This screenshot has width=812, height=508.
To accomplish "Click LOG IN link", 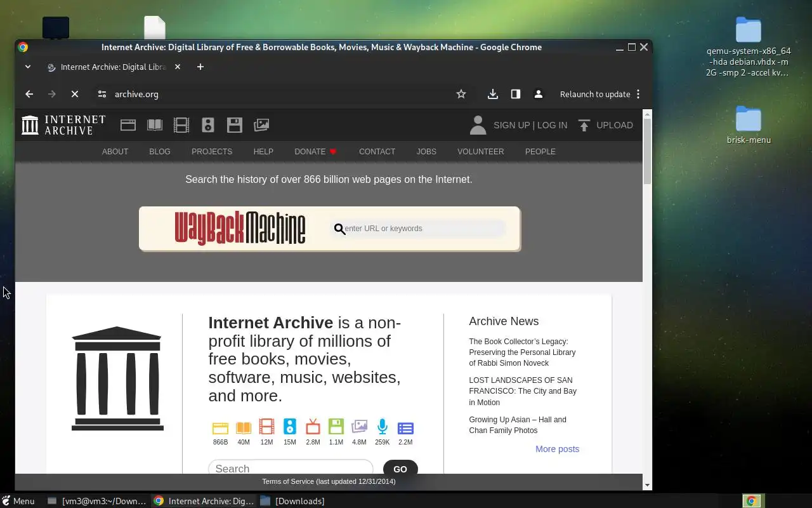I will [x=553, y=125].
